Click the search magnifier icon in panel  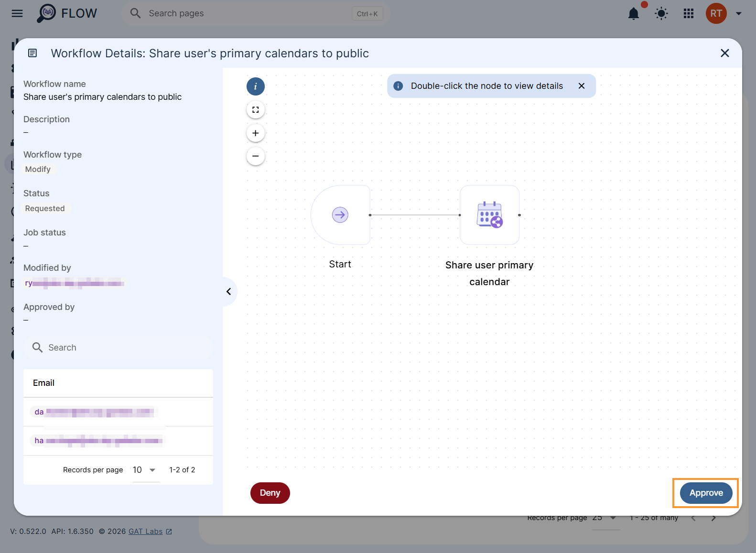tap(37, 348)
